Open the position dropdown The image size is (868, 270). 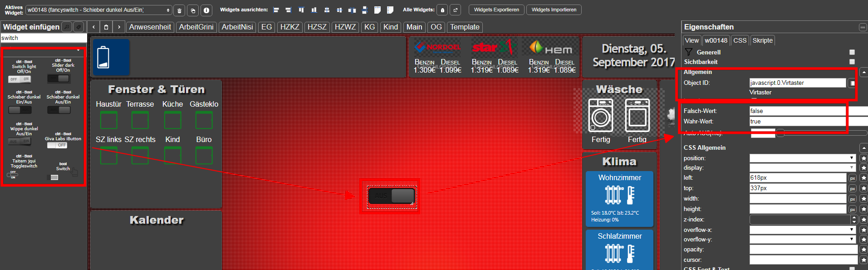(803, 158)
